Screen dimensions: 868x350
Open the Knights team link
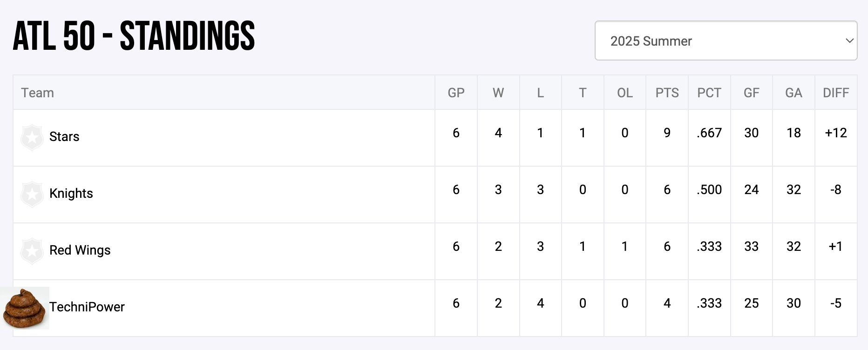pos(71,194)
